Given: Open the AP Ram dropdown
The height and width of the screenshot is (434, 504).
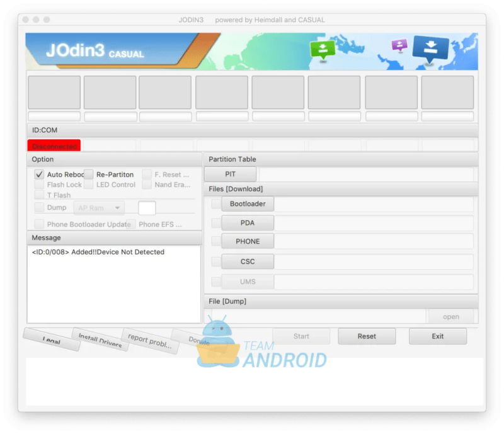Looking at the screenshot, I should point(99,208).
